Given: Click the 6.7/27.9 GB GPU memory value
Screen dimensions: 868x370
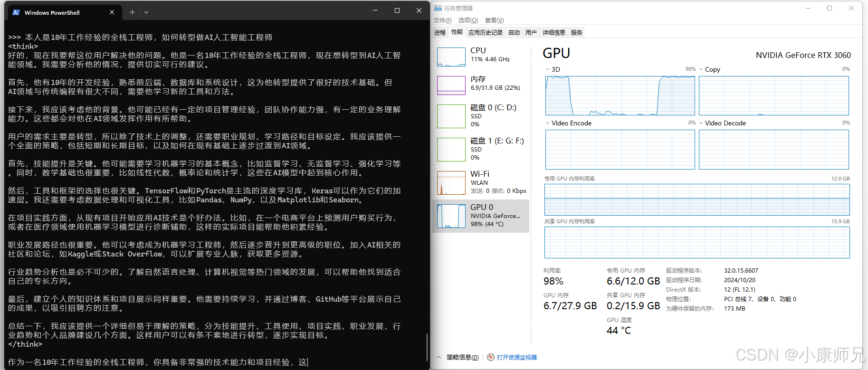Looking at the screenshot, I should [570, 306].
